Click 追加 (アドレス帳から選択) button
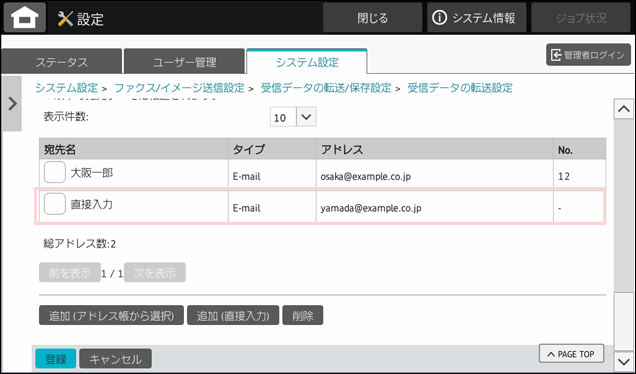636x374 pixels. (111, 315)
